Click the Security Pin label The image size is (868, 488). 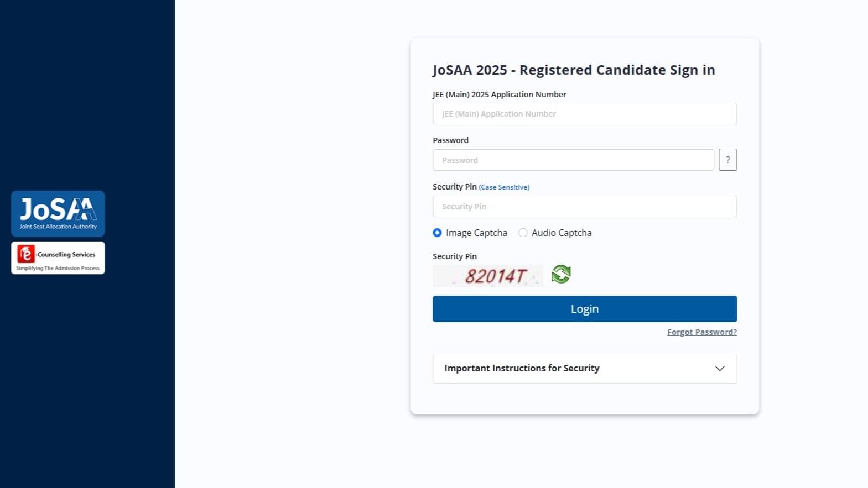point(454,256)
